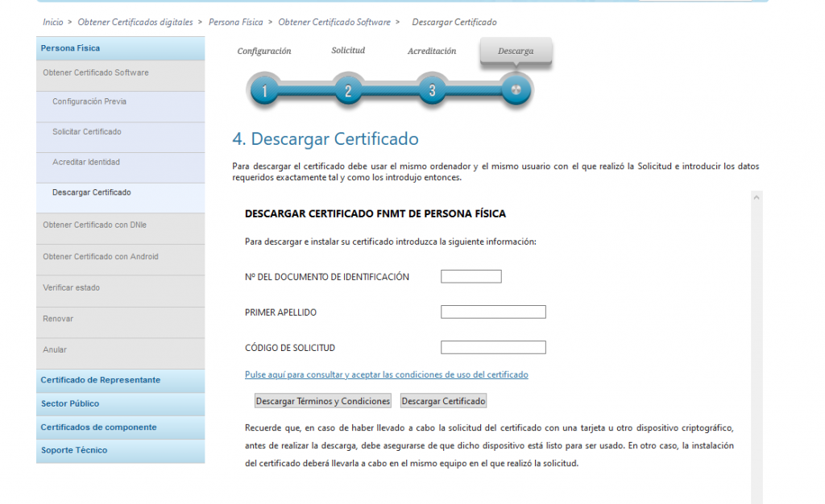Expand Certificados de componente section
Viewport: 825px width, 504px height.
[121, 428]
